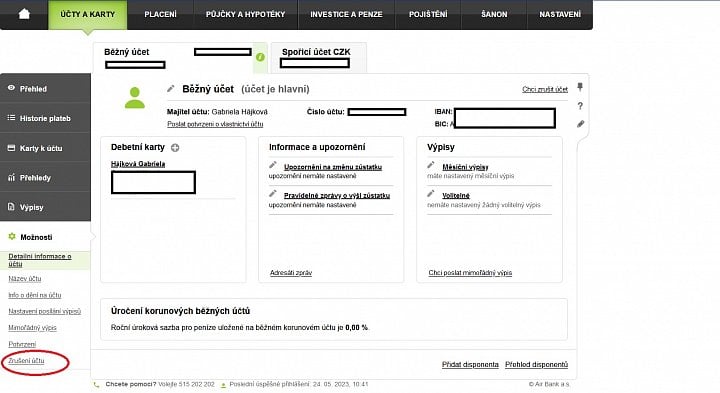Open Půjčky a hypotéky menu
720x393 pixels.
click(x=245, y=14)
